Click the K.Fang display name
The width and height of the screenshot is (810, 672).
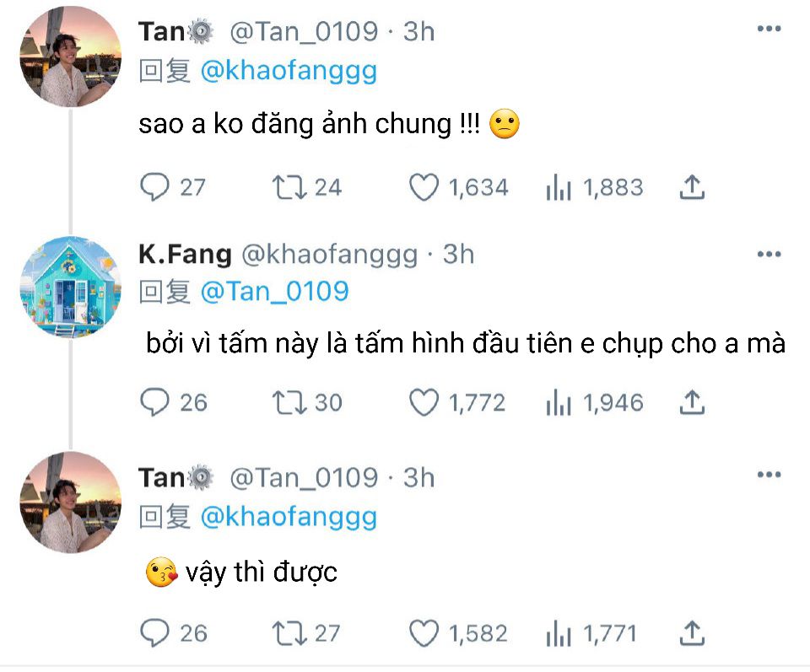(184, 254)
